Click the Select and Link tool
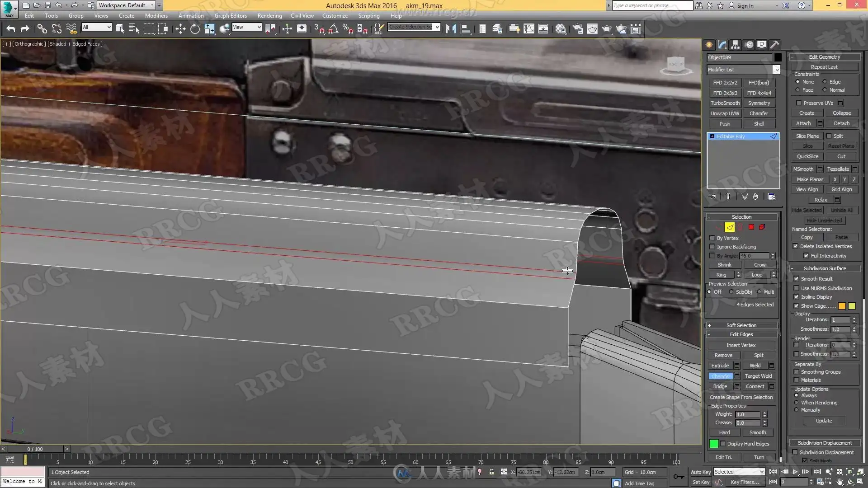Screen dimensions: 868x488 pos(42,29)
